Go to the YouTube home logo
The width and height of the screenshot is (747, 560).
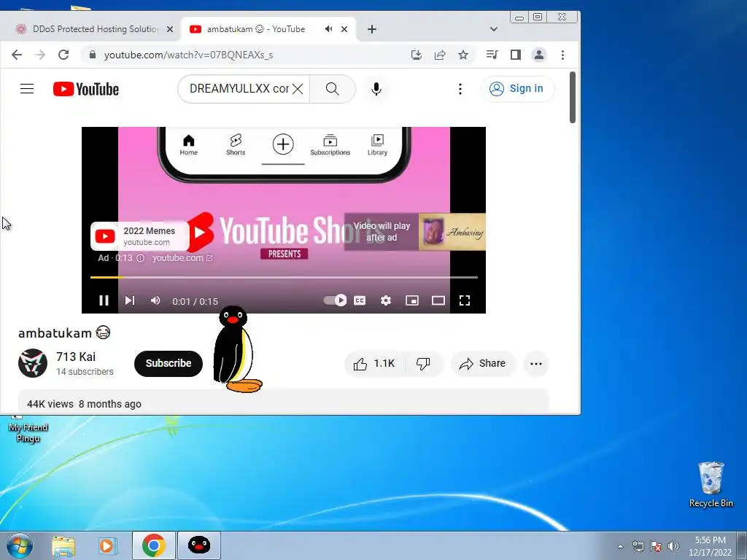(x=86, y=89)
